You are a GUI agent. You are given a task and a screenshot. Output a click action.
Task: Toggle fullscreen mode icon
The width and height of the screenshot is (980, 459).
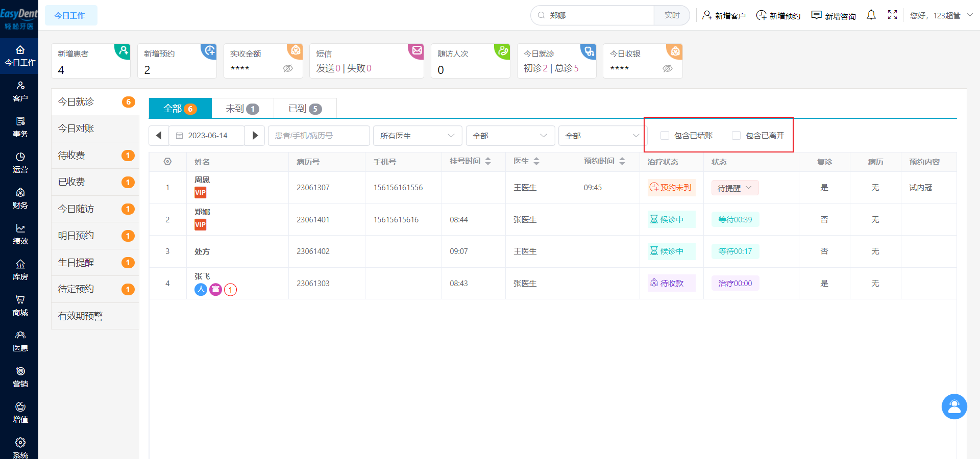[x=892, y=15]
